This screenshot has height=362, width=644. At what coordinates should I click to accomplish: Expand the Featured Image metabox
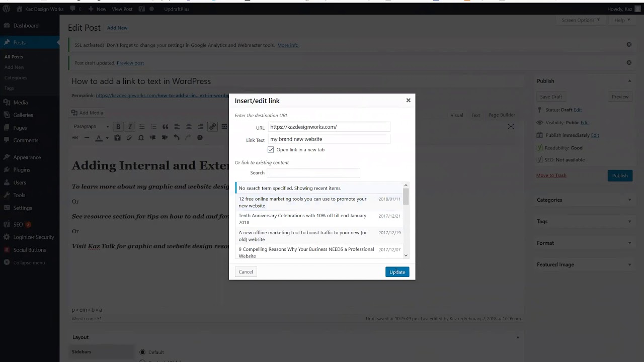(x=629, y=264)
